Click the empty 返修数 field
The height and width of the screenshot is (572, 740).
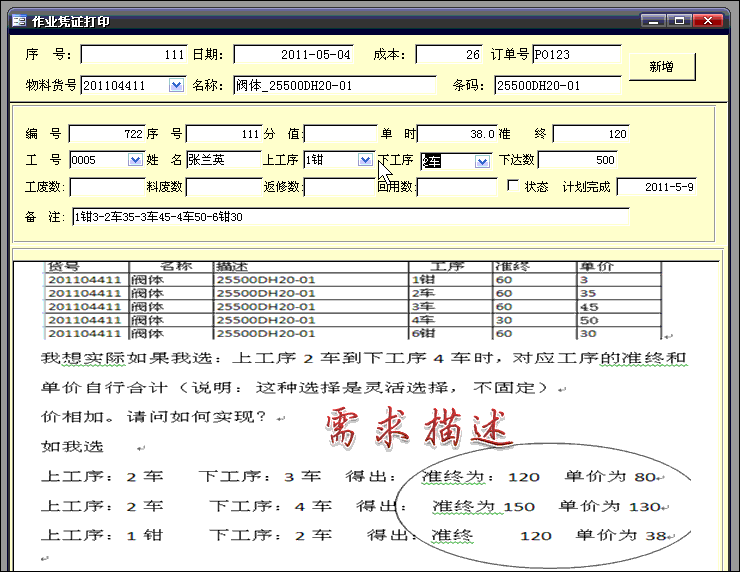point(340,187)
